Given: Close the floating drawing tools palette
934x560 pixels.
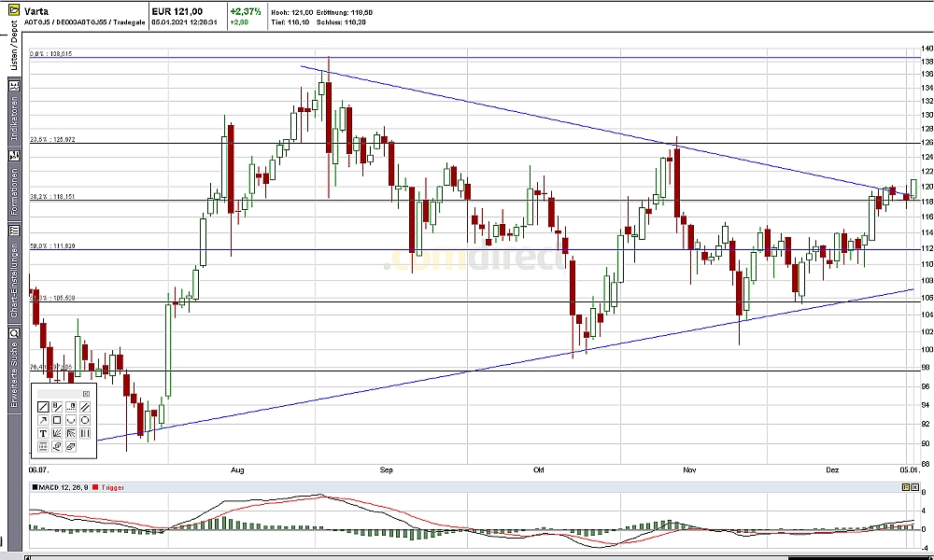Looking at the screenshot, I should click(86, 394).
